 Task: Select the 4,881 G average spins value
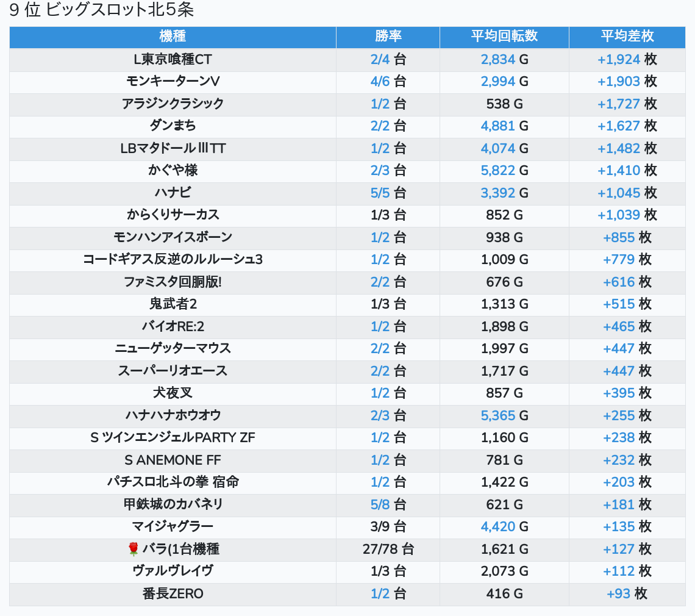point(504,126)
